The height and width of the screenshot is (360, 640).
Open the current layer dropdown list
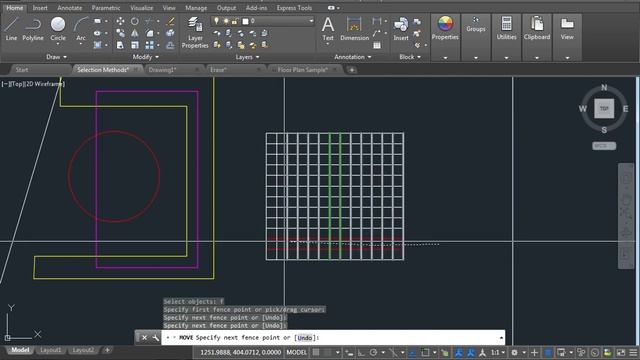pyautogui.click(x=311, y=21)
